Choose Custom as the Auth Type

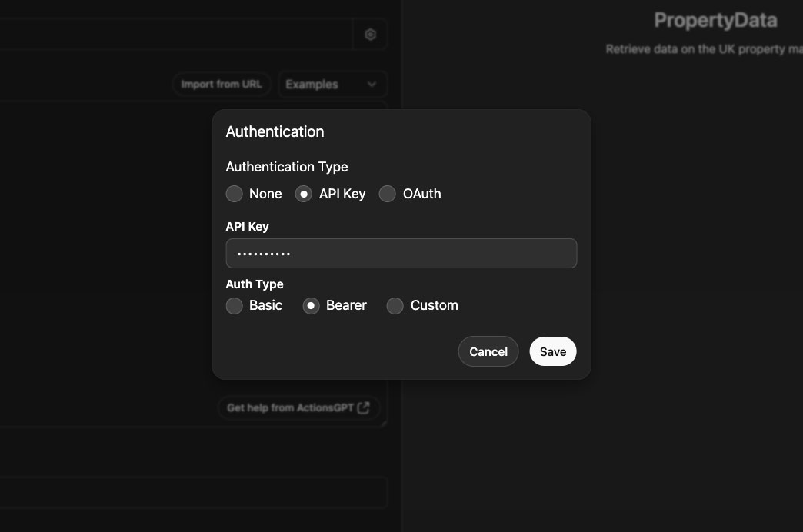(x=395, y=305)
